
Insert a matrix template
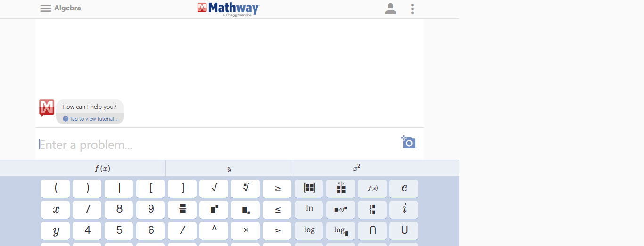(309, 189)
